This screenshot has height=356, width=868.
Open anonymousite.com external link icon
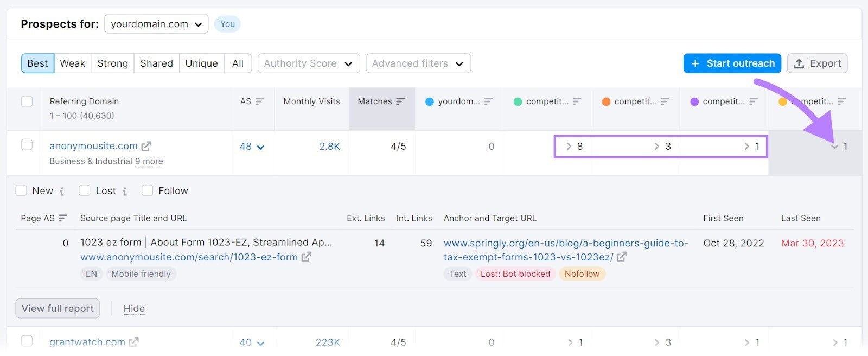[x=146, y=146]
